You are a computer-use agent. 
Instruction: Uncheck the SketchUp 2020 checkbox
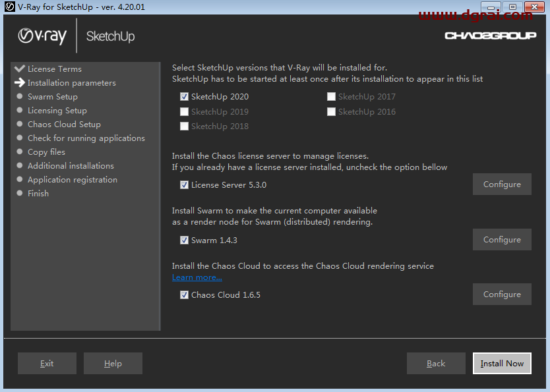(184, 97)
